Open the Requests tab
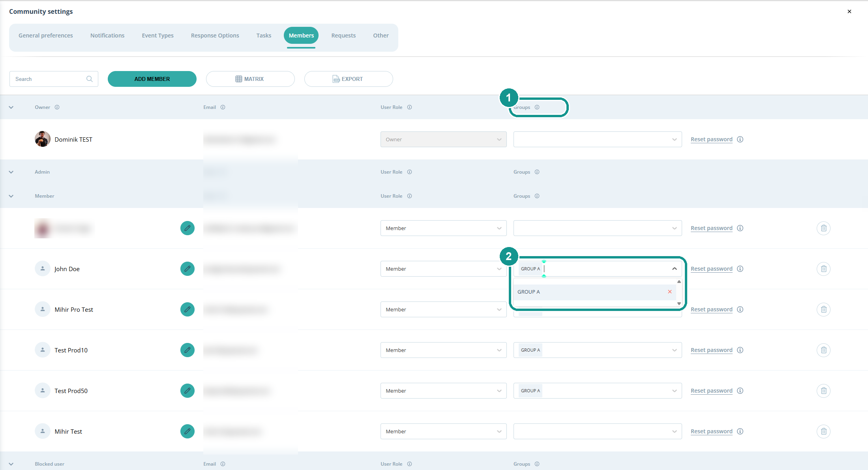Viewport: 868px width, 470px height. click(x=343, y=36)
